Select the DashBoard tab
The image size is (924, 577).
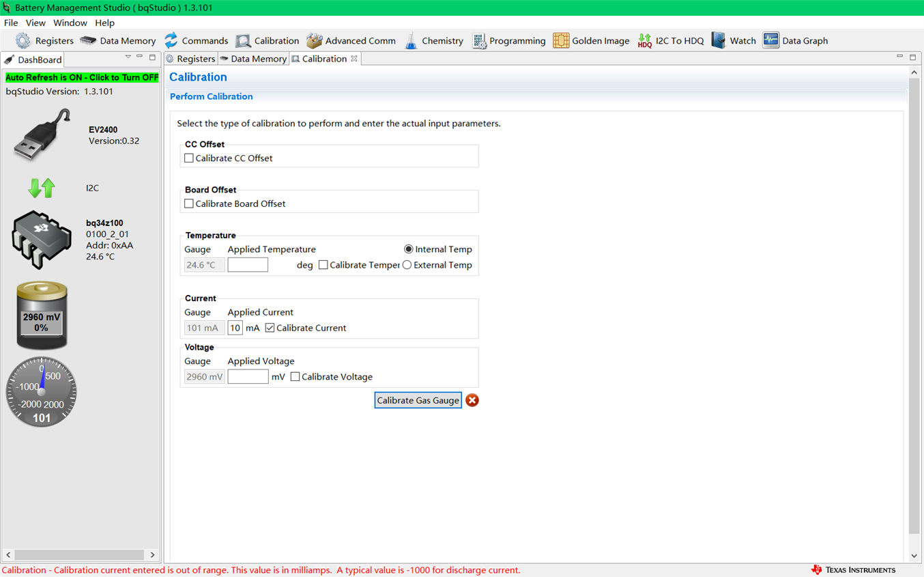coord(33,59)
